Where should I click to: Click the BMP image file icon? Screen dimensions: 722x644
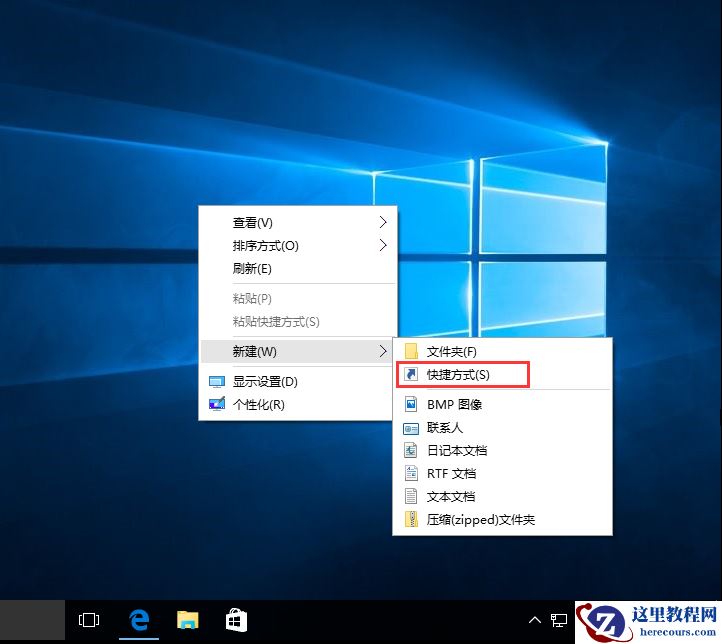pyautogui.click(x=411, y=404)
